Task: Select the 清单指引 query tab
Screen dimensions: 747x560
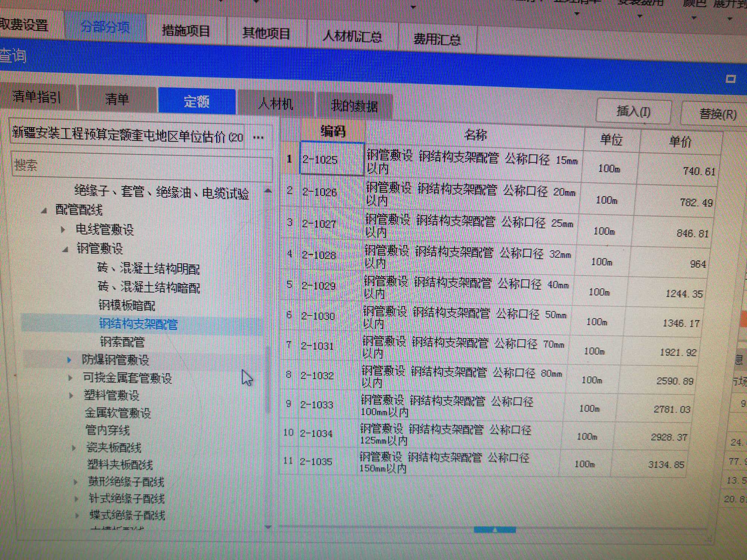Action: point(37,97)
